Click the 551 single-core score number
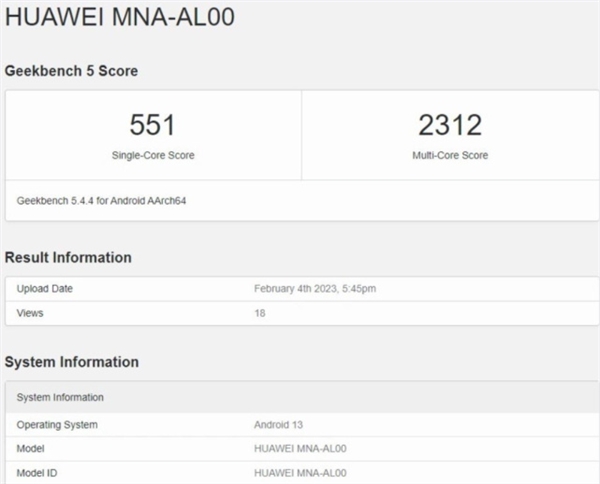Screen dimensions: 600x484 (153, 125)
